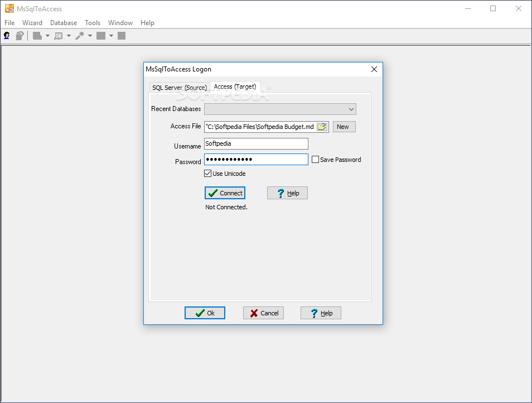Click the Username input field
The image size is (532, 403).
click(x=256, y=143)
